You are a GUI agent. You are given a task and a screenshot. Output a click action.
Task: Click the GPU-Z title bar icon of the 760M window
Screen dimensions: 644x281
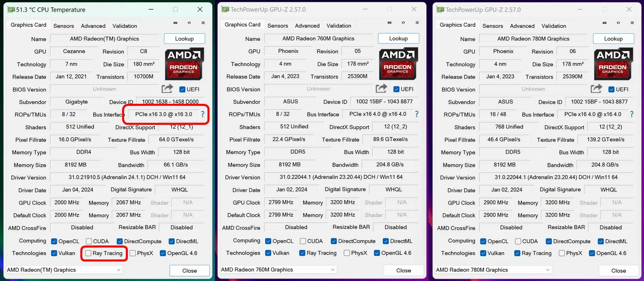click(x=225, y=9)
